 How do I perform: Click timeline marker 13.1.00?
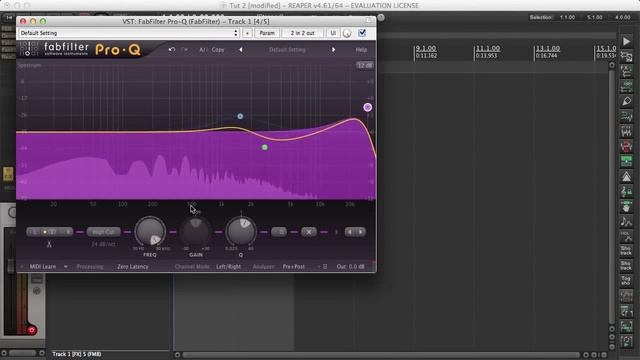pos(548,48)
